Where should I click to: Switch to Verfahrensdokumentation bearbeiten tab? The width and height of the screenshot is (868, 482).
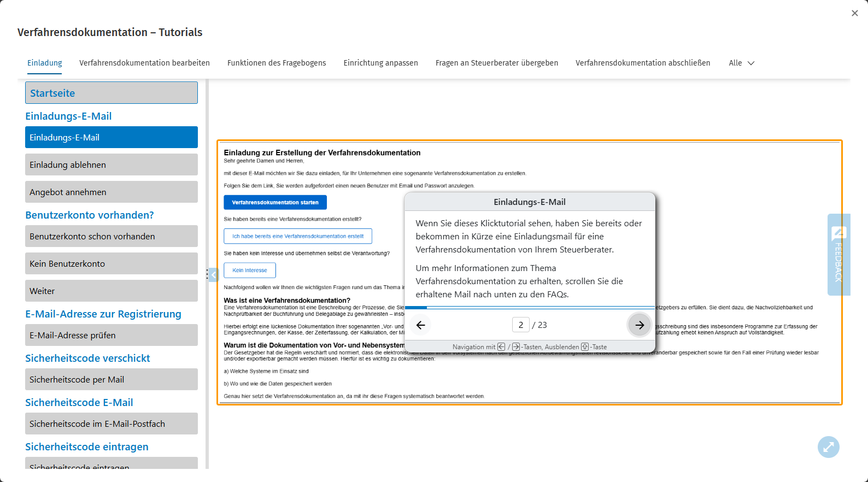(x=144, y=63)
